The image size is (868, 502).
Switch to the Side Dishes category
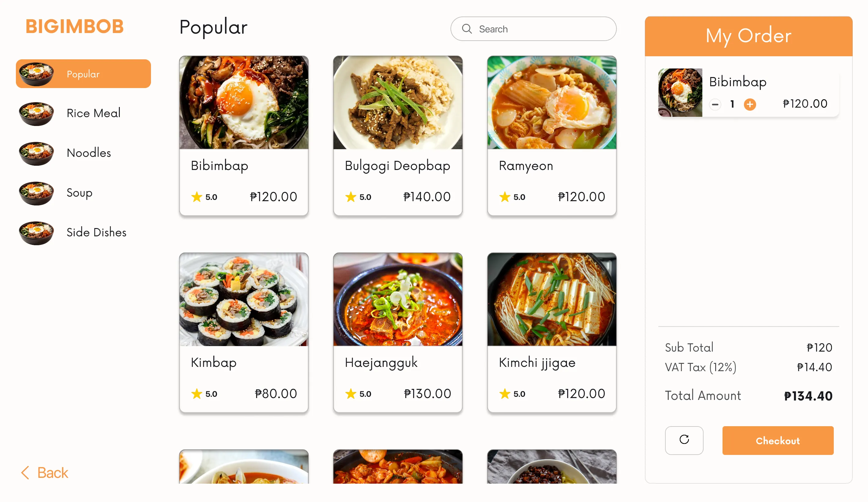[x=96, y=233]
